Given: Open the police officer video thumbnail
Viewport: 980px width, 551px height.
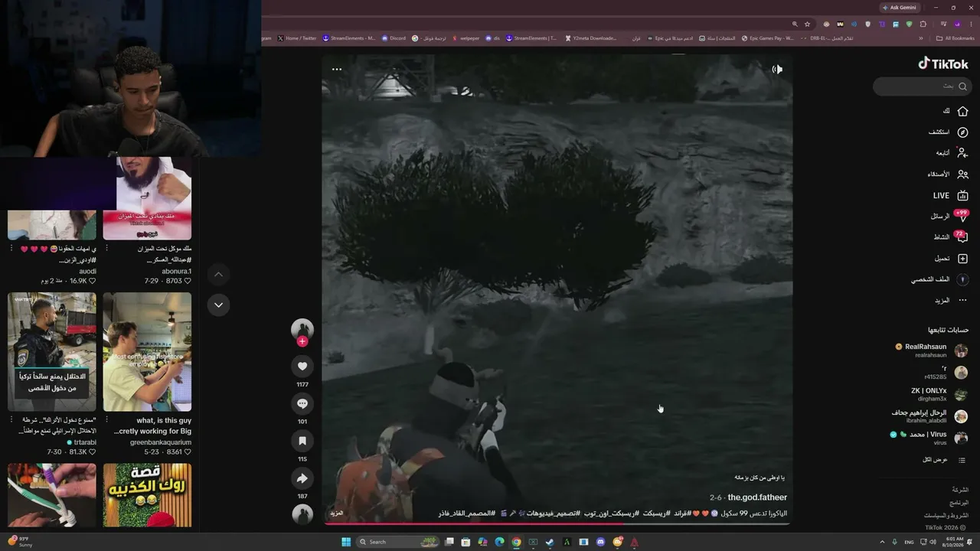Looking at the screenshot, I should [52, 352].
